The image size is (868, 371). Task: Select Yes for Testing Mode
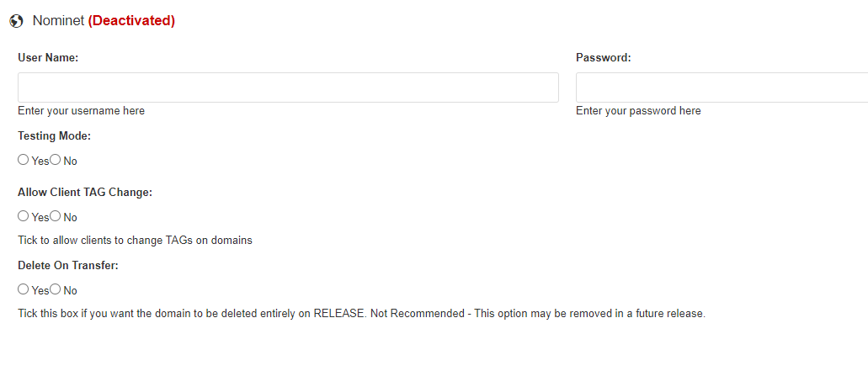click(x=24, y=160)
